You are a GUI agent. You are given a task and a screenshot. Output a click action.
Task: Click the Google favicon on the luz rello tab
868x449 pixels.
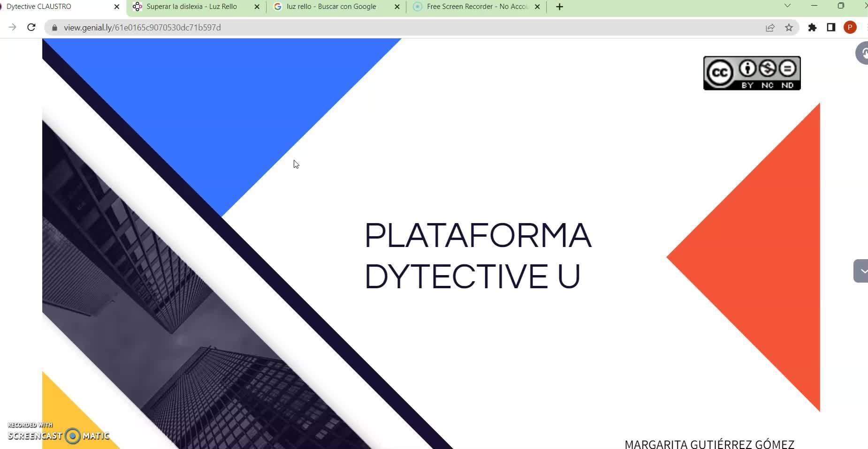(x=278, y=7)
